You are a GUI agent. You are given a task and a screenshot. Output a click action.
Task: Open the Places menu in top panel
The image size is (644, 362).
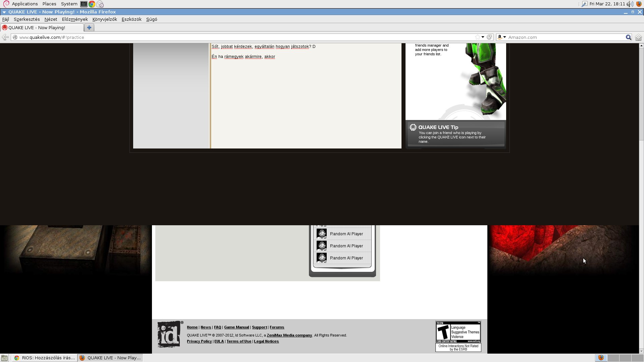(49, 4)
